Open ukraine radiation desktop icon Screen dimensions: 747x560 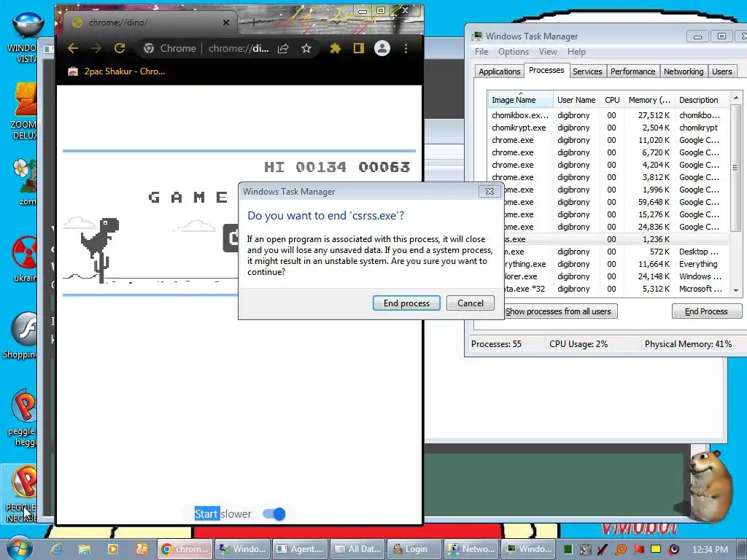pos(24,260)
